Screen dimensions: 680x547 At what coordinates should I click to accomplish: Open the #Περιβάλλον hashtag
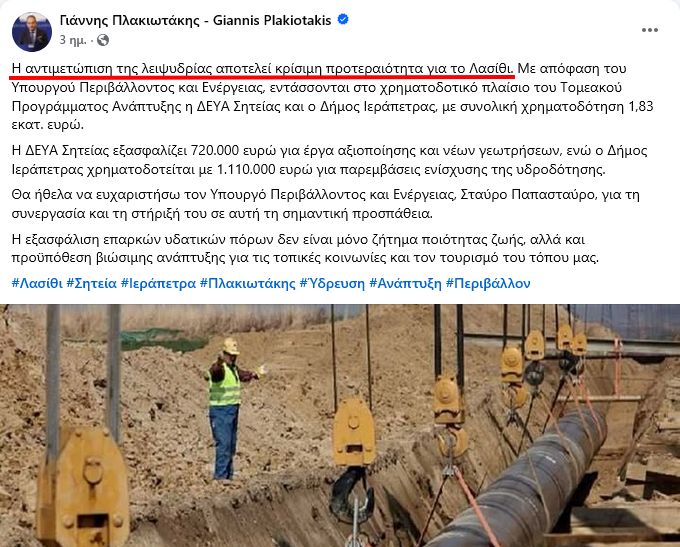pyautogui.click(x=488, y=283)
